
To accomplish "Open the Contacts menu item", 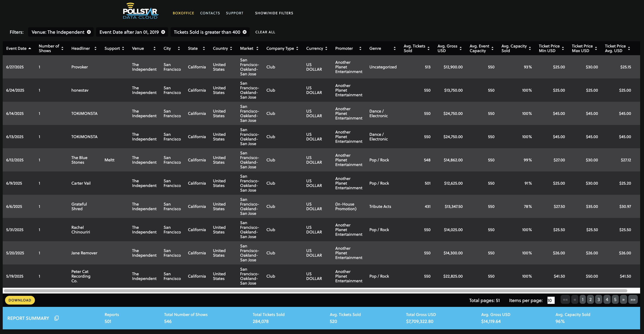I will (x=210, y=13).
